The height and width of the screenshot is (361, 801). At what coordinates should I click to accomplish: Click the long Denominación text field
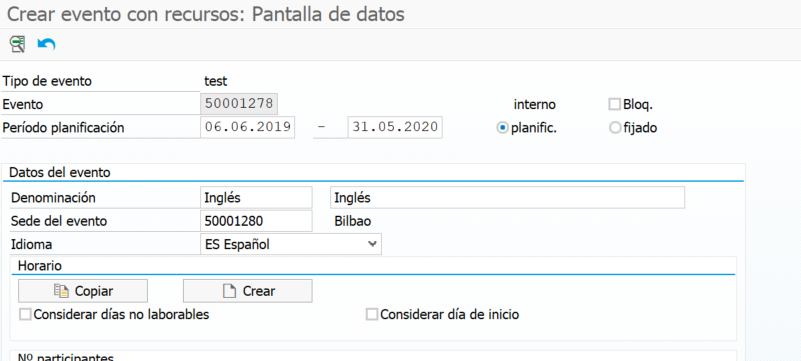tap(507, 198)
